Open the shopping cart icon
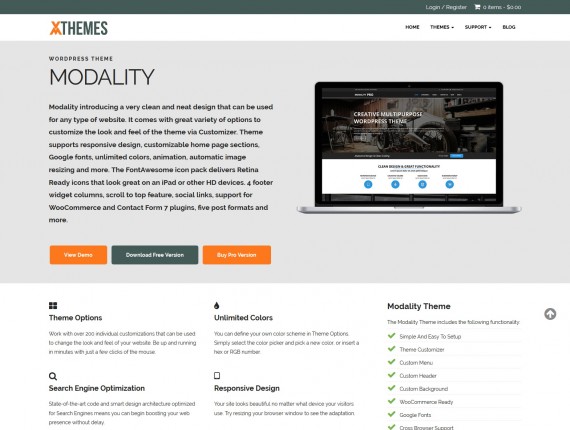 coord(477,7)
